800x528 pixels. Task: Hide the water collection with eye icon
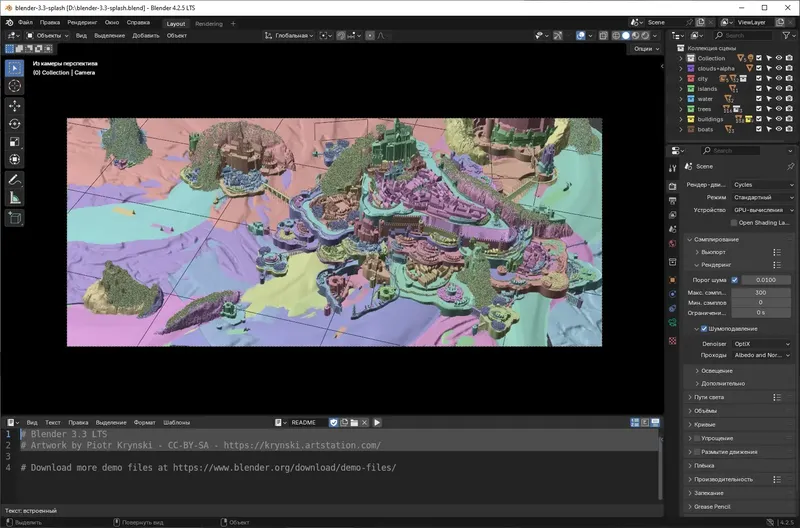tap(779, 98)
